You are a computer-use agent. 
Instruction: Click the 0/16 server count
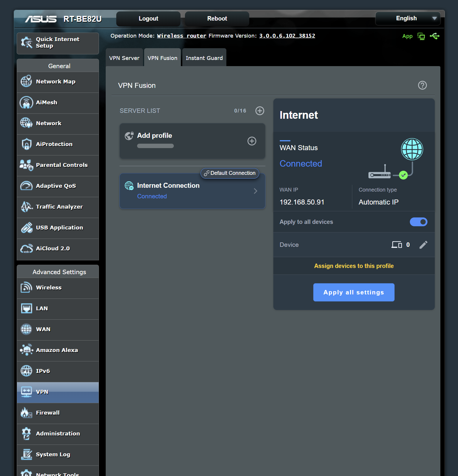[x=240, y=111]
